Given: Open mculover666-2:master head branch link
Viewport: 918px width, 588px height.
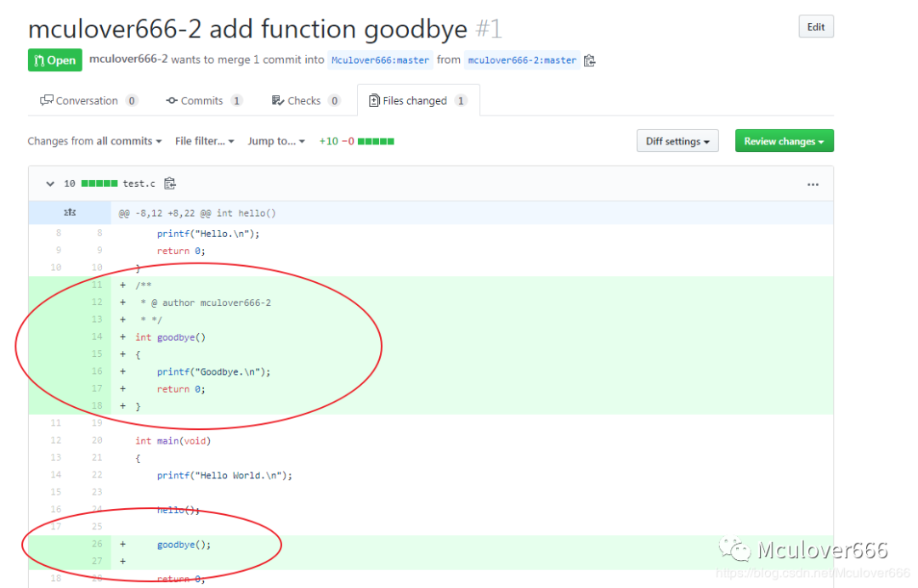Looking at the screenshot, I should coord(522,60).
